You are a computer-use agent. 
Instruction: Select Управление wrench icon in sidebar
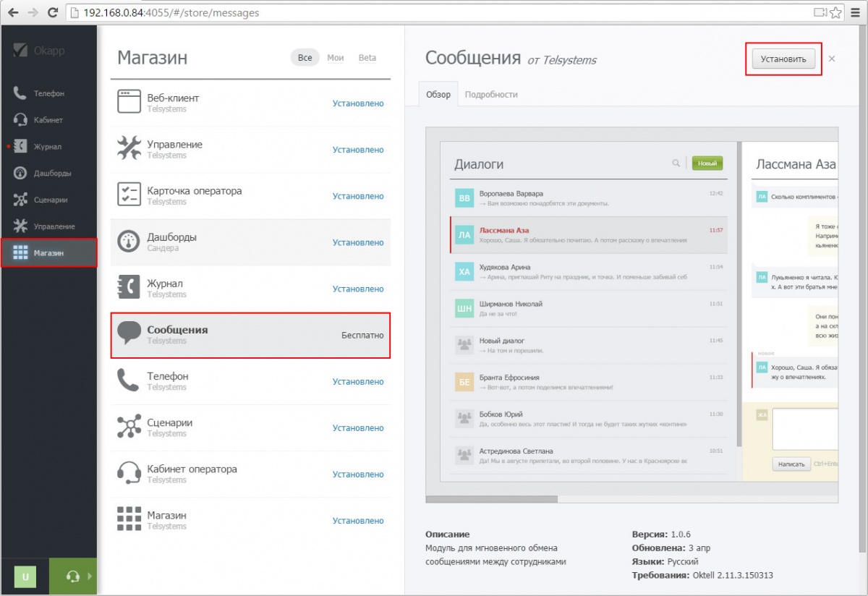click(21, 226)
